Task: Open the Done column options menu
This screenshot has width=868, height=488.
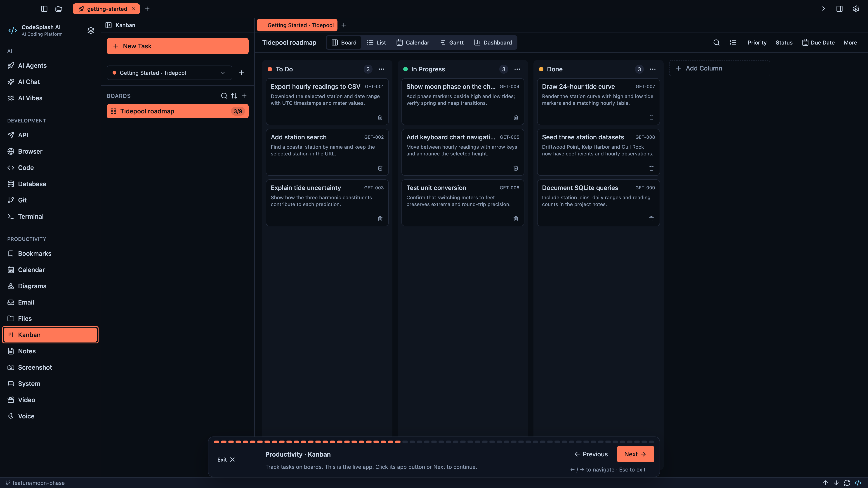Action: point(653,69)
